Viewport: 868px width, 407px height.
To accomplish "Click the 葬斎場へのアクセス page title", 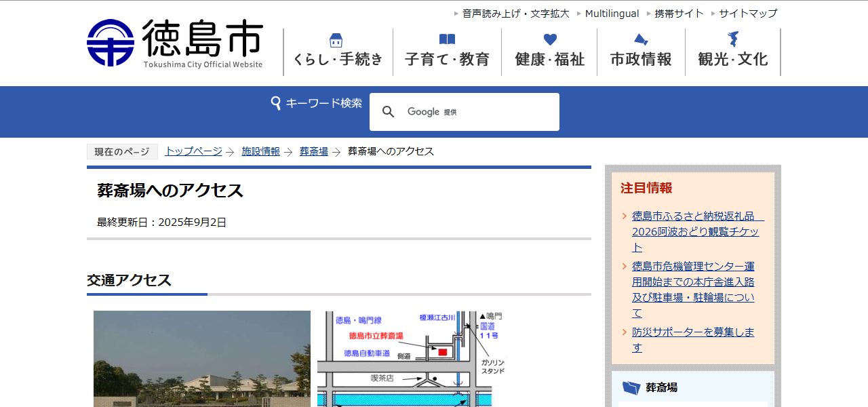I will (170, 191).
